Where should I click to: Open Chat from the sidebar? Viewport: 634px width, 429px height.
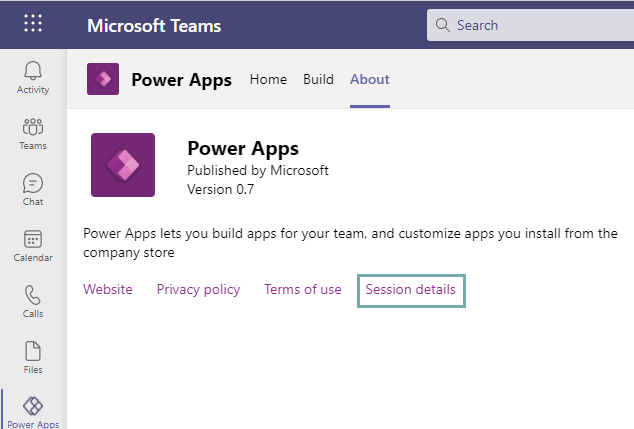tap(33, 189)
